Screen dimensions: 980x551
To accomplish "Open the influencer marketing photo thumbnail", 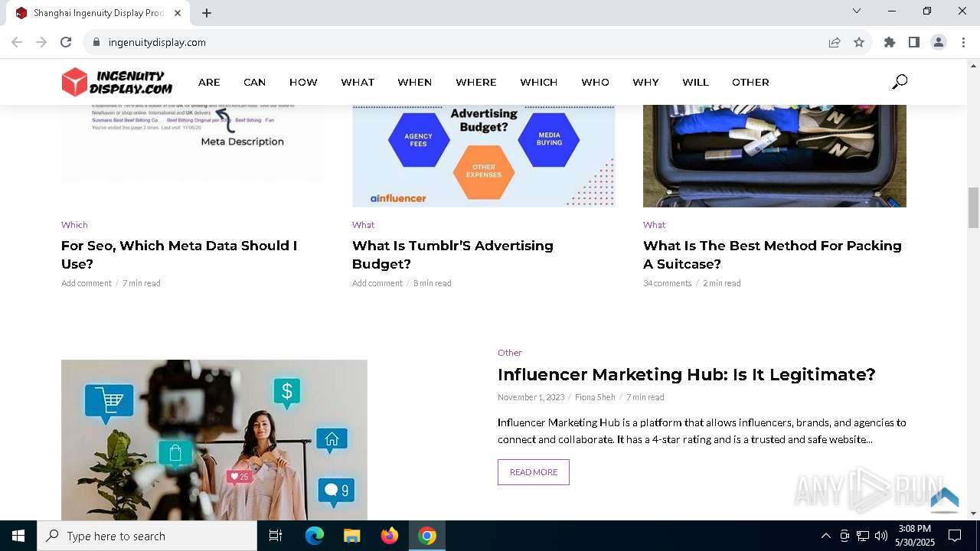I will [x=214, y=440].
